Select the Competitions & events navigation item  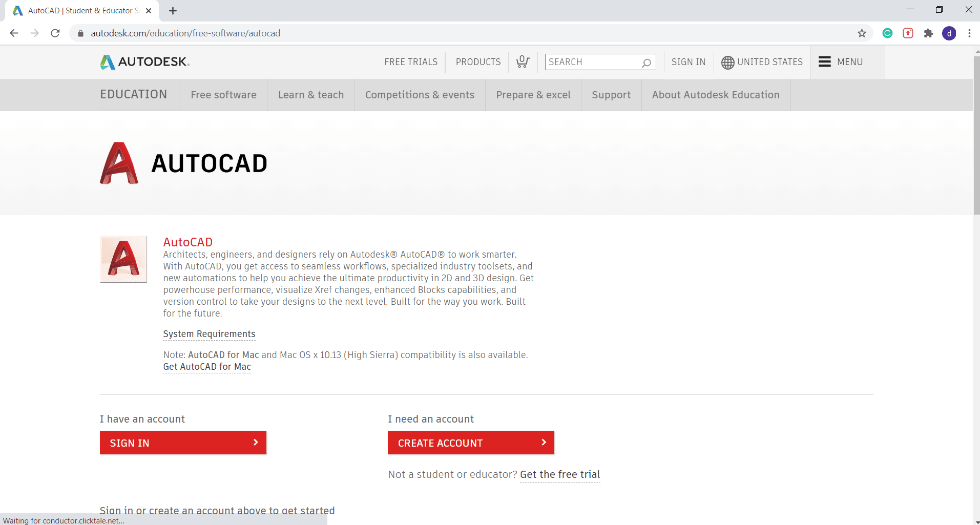(x=419, y=95)
